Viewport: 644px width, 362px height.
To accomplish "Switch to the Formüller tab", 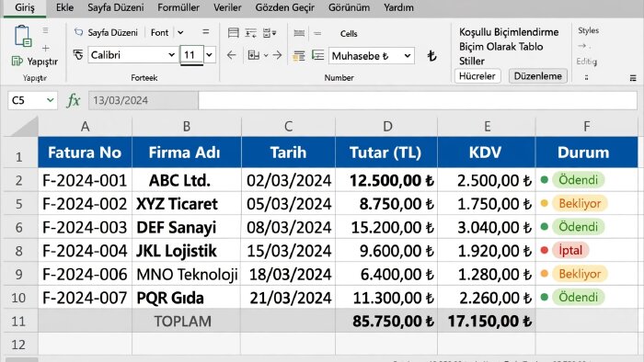I will (178, 7).
